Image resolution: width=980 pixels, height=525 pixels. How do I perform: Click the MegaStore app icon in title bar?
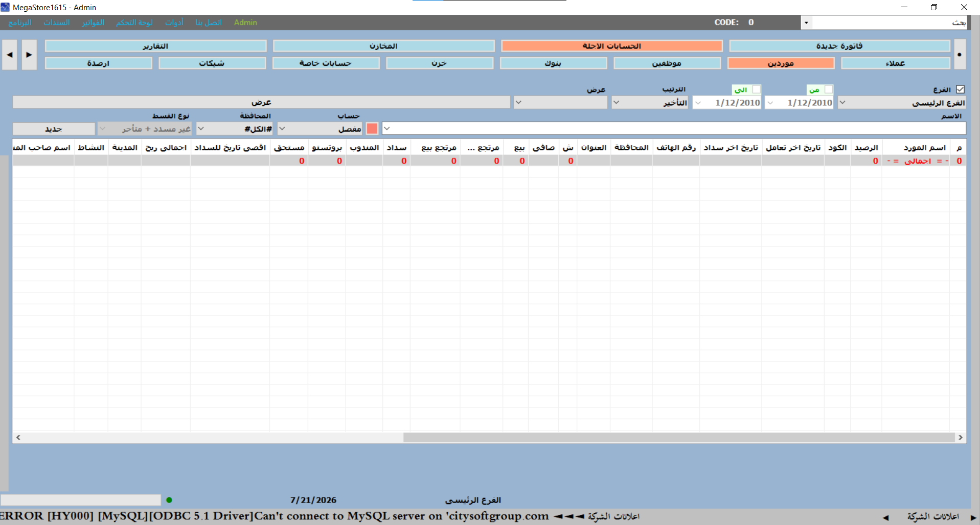click(x=5, y=7)
